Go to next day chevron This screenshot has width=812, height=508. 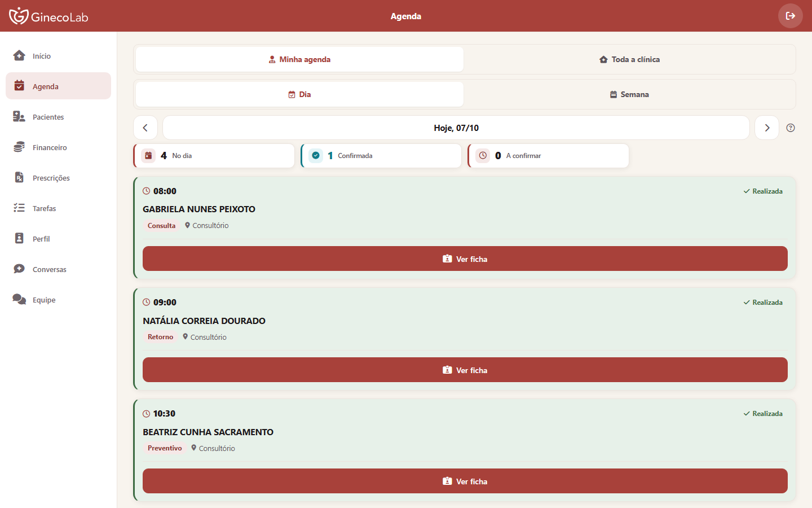(767, 128)
